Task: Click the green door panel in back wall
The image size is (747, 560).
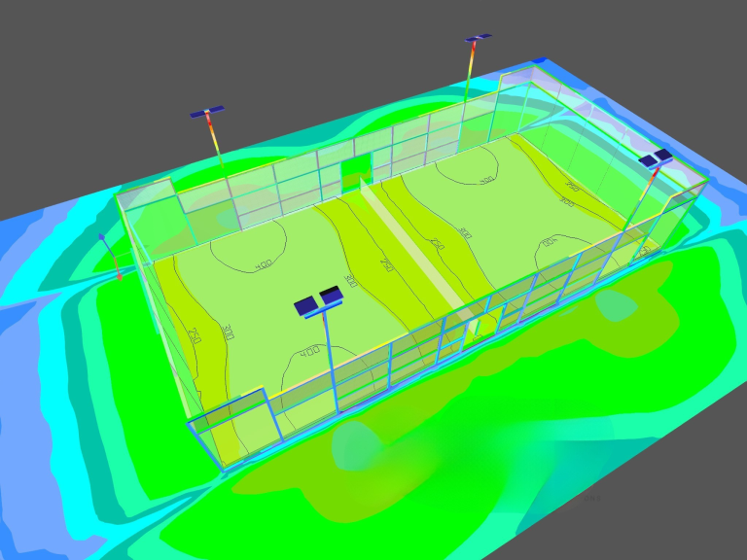Action: (x=355, y=172)
